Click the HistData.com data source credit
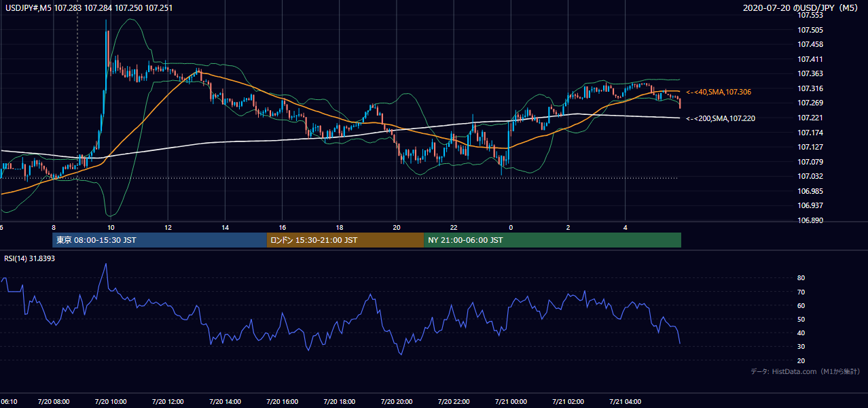The height and width of the screenshot is (408, 868). click(x=806, y=371)
